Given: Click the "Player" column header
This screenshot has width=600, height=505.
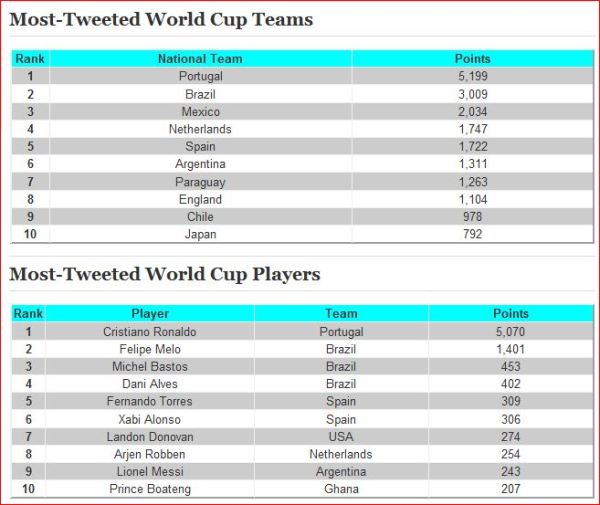Looking at the screenshot, I should 150,314.
